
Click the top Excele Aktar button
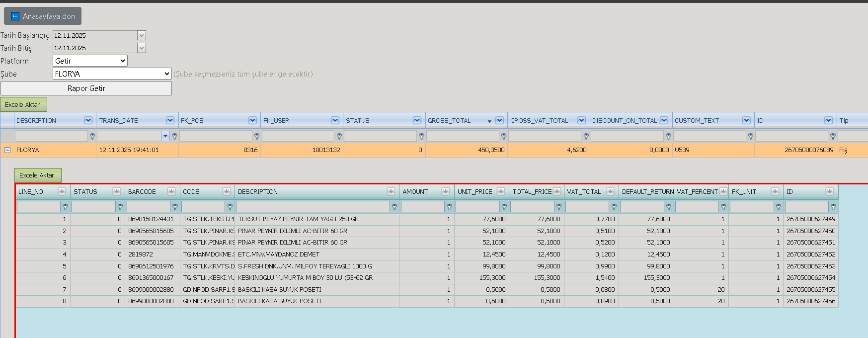[23, 104]
